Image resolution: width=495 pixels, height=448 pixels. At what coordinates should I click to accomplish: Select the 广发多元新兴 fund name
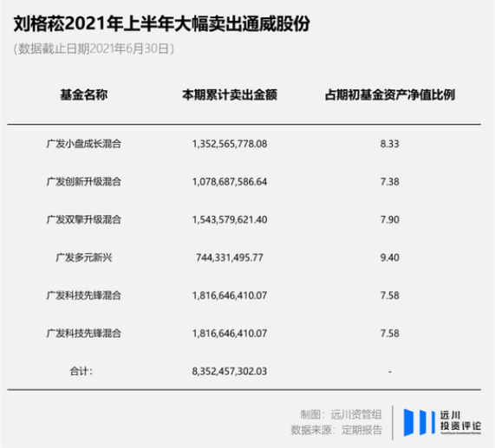(x=84, y=257)
